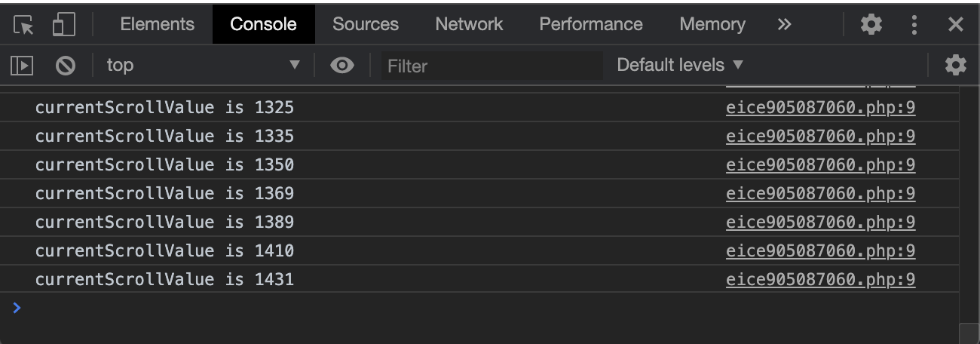Image resolution: width=980 pixels, height=344 pixels.
Task: Open the three-dot customize DevTools menu
Action: 914,25
